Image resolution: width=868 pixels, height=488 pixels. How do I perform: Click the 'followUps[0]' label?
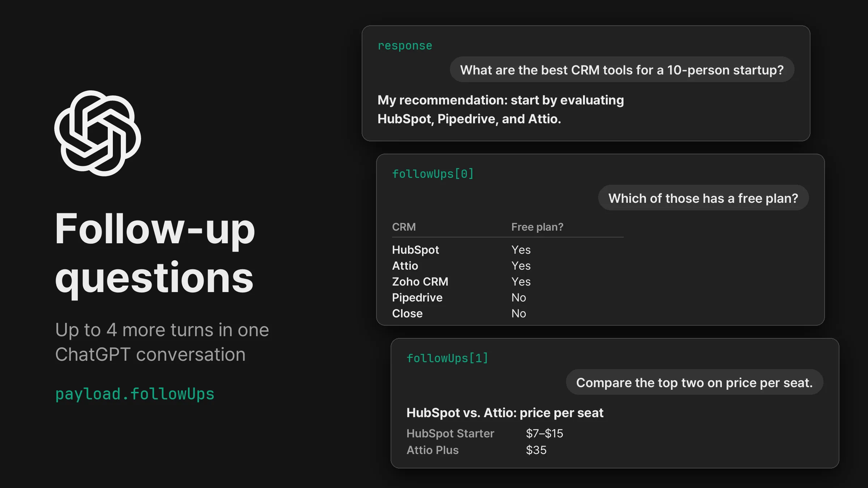[x=433, y=174]
